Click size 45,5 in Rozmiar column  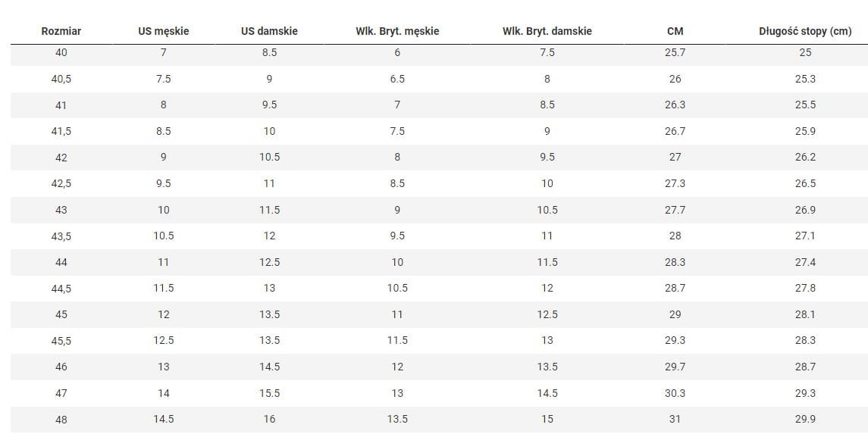[61, 341]
